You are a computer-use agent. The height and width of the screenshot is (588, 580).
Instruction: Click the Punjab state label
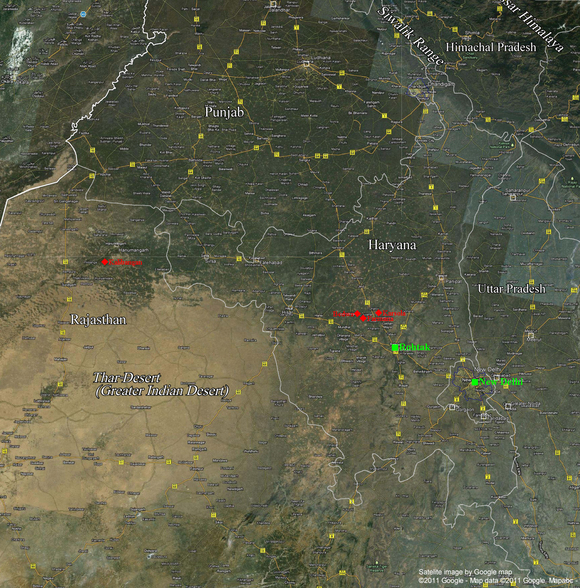(224, 112)
